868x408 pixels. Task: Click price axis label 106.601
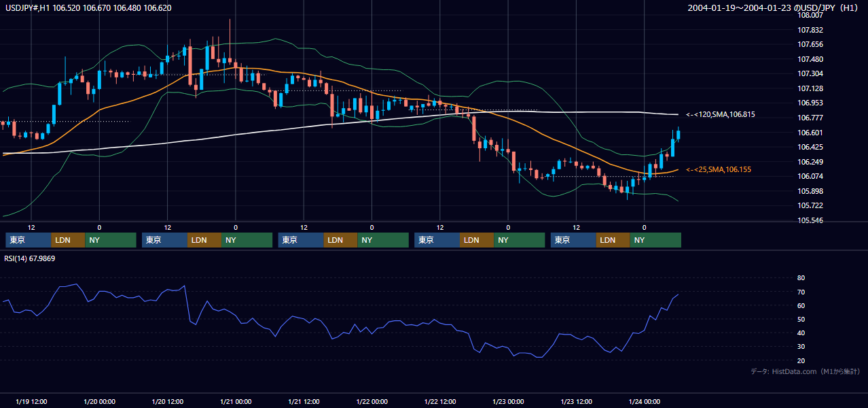[810, 133]
